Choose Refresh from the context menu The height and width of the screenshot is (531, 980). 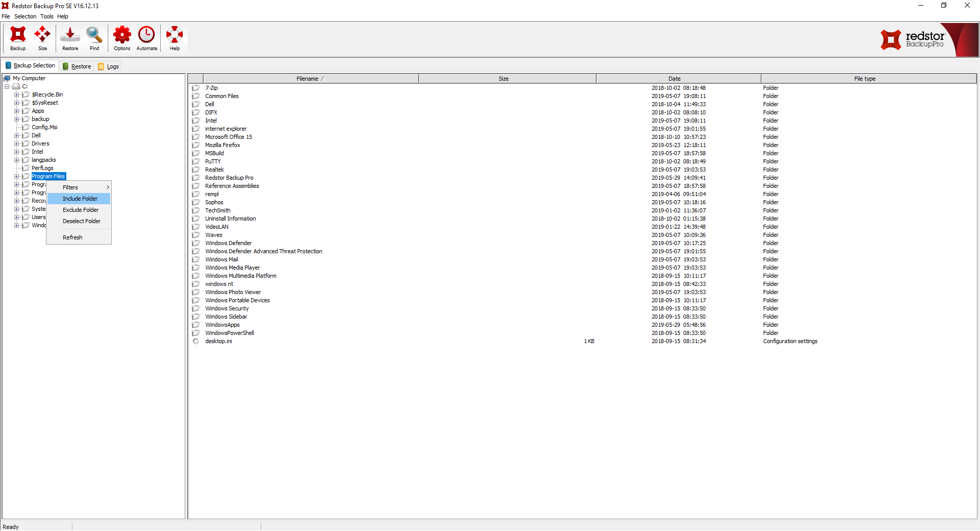click(79, 237)
